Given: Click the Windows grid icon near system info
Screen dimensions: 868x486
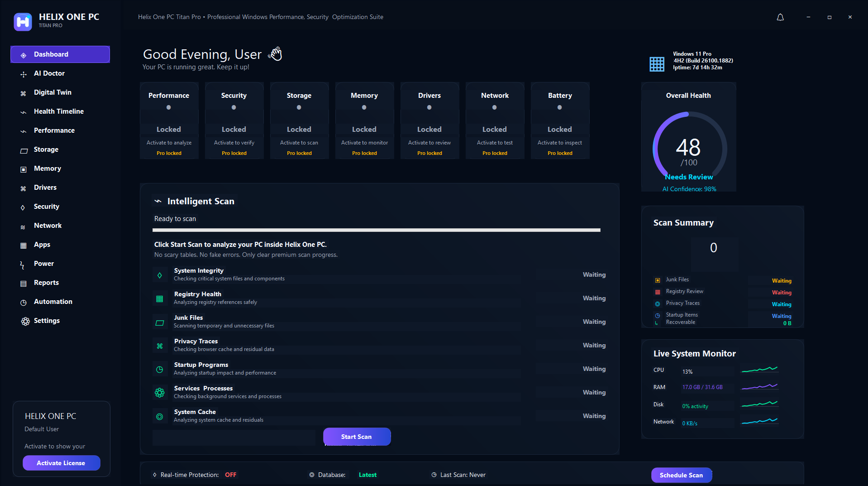Looking at the screenshot, I should coord(657,64).
